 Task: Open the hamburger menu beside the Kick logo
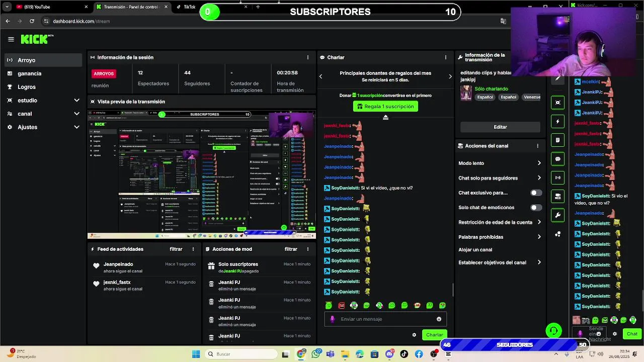pyautogui.click(x=11, y=39)
